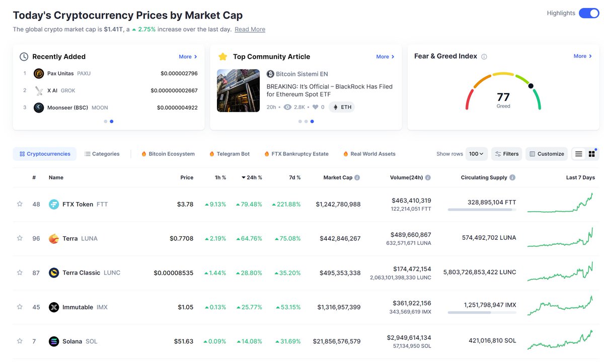Click the IMX circulating supply progress bar
Viewport: 604px width, 364px height.
pyautogui.click(x=482, y=312)
